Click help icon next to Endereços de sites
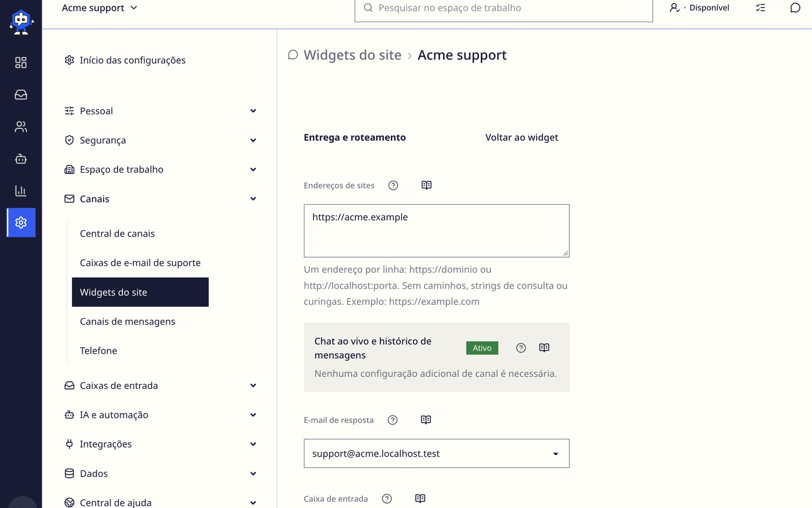This screenshot has width=812, height=508. (393, 185)
